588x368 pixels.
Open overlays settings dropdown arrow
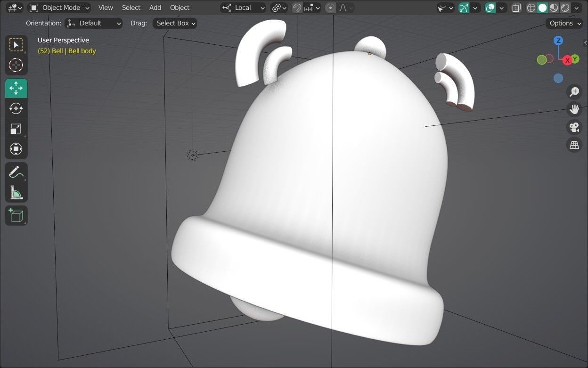[502, 8]
